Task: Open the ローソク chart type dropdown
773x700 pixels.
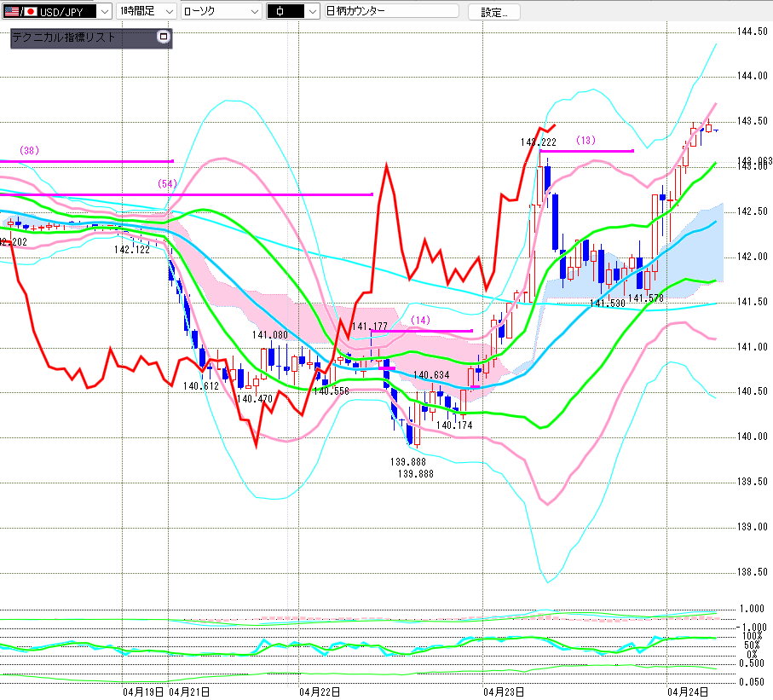Action: point(222,11)
